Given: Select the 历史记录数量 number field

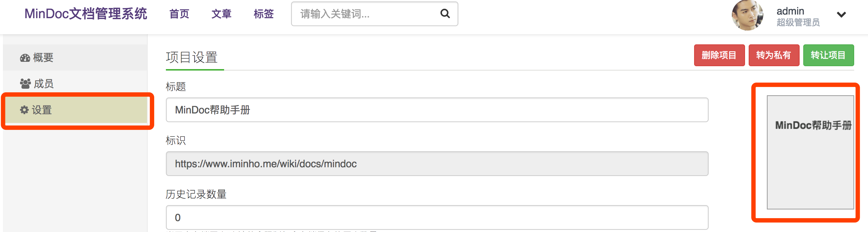Looking at the screenshot, I should pos(437,217).
